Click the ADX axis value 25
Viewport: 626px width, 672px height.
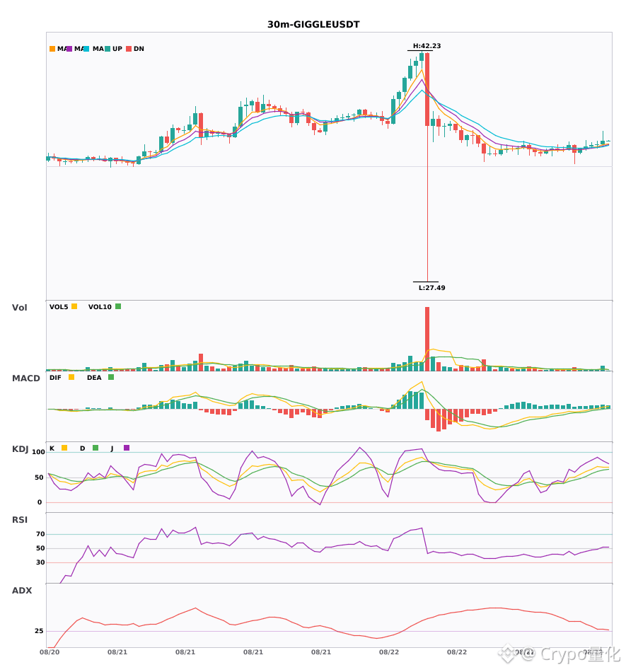coord(39,631)
